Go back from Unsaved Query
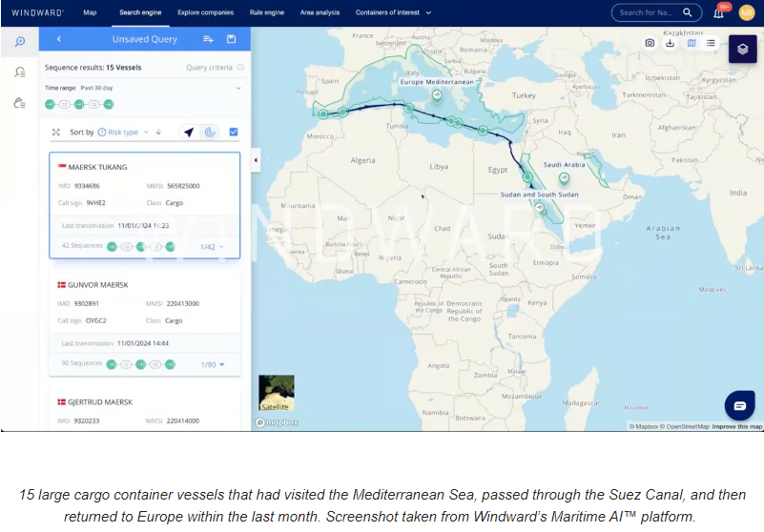The height and width of the screenshot is (532, 764). point(59,39)
